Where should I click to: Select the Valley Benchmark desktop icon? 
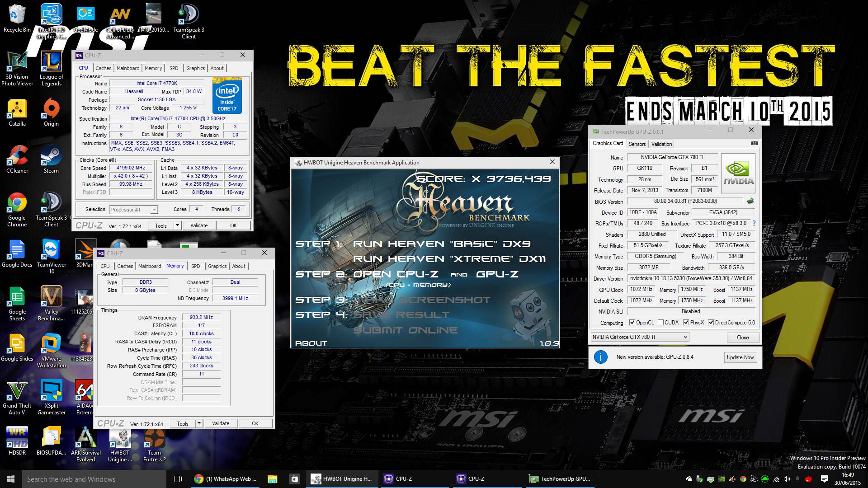click(52, 304)
